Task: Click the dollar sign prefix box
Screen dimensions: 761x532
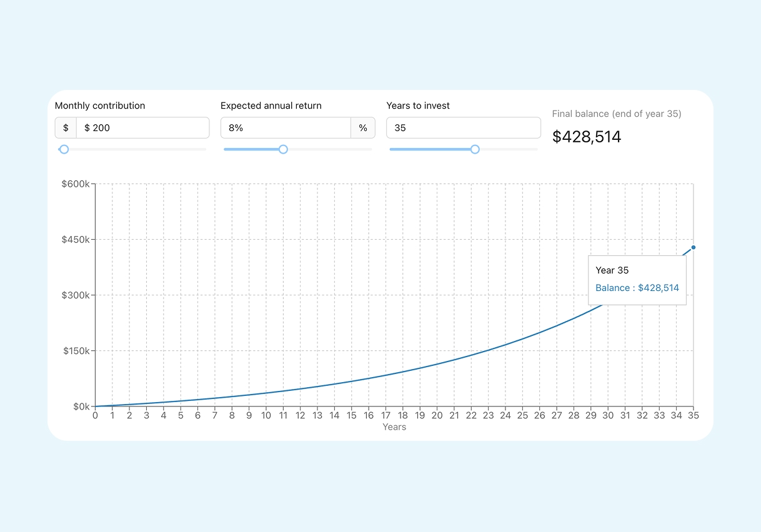Action: tap(66, 128)
